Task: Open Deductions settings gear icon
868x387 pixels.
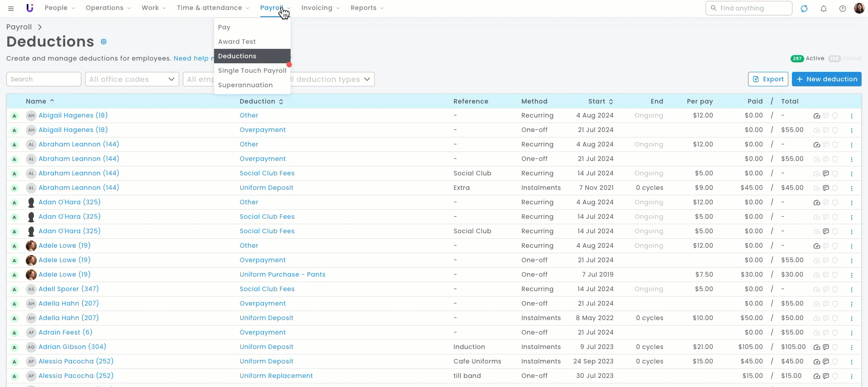Action: tap(104, 42)
